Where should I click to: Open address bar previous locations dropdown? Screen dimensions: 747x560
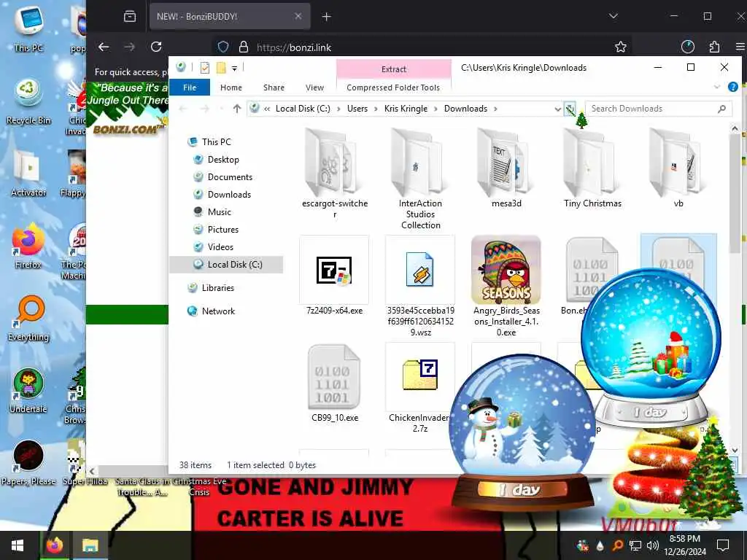coord(557,109)
